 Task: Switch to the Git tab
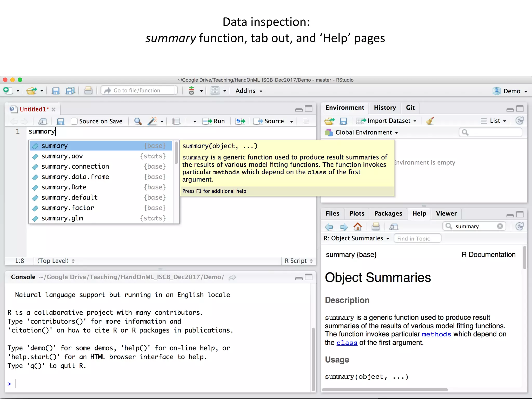click(x=410, y=108)
